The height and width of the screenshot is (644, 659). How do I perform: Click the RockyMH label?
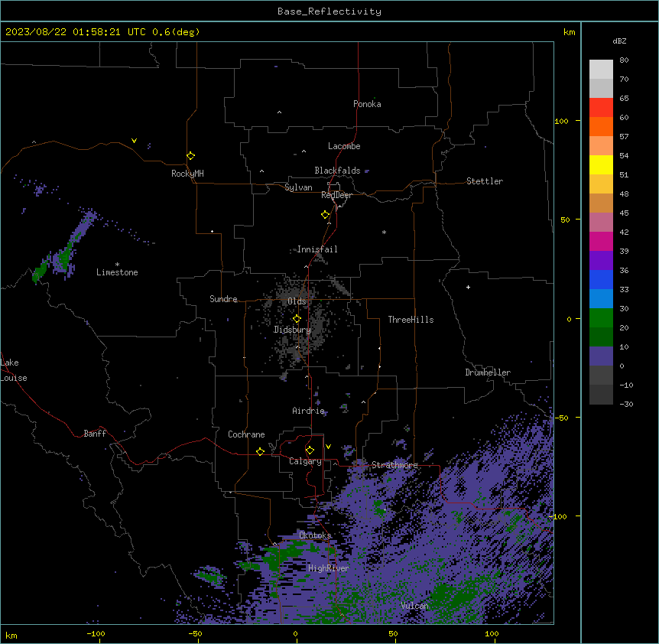point(187,174)
